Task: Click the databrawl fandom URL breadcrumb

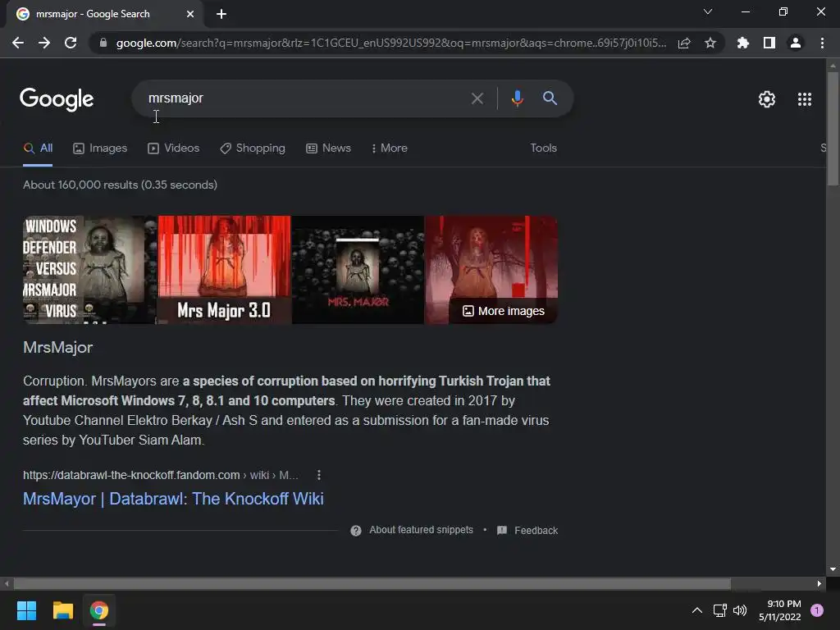Action: (x=161, y=475)
